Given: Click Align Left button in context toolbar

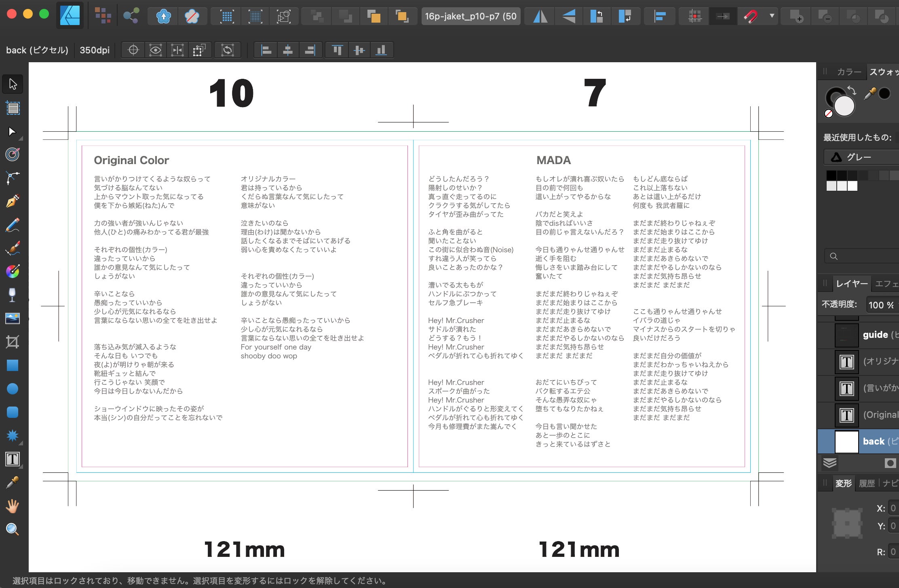Looking at the screenshot, I should (x=266, y=50).
